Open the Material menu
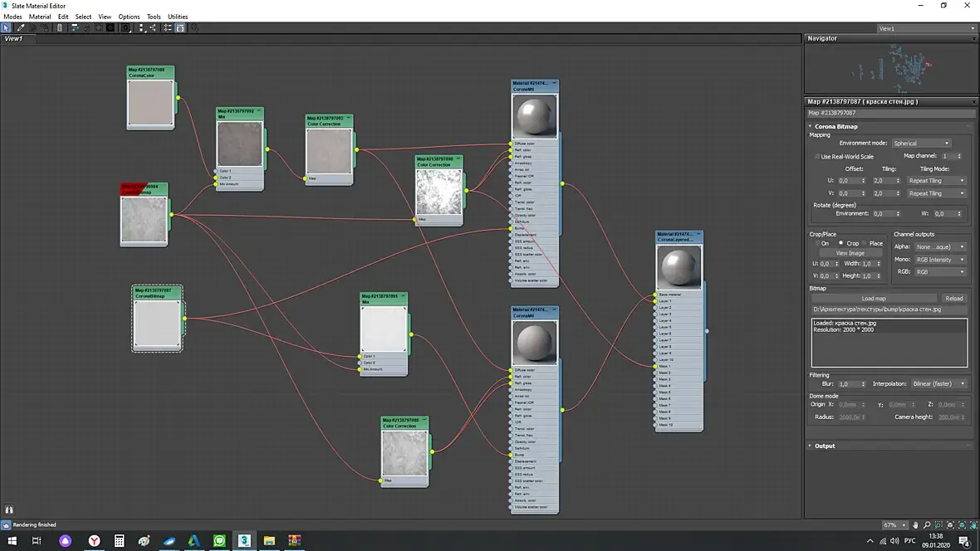 (40, 17)
